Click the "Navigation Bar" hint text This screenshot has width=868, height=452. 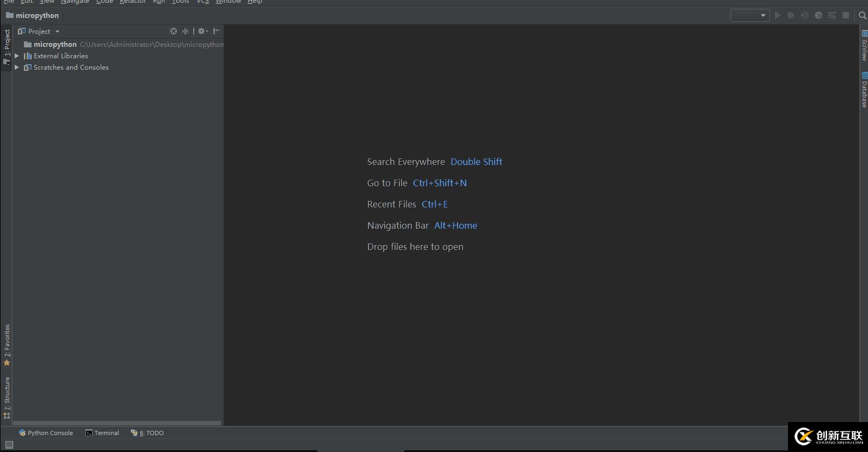(398, 225)
